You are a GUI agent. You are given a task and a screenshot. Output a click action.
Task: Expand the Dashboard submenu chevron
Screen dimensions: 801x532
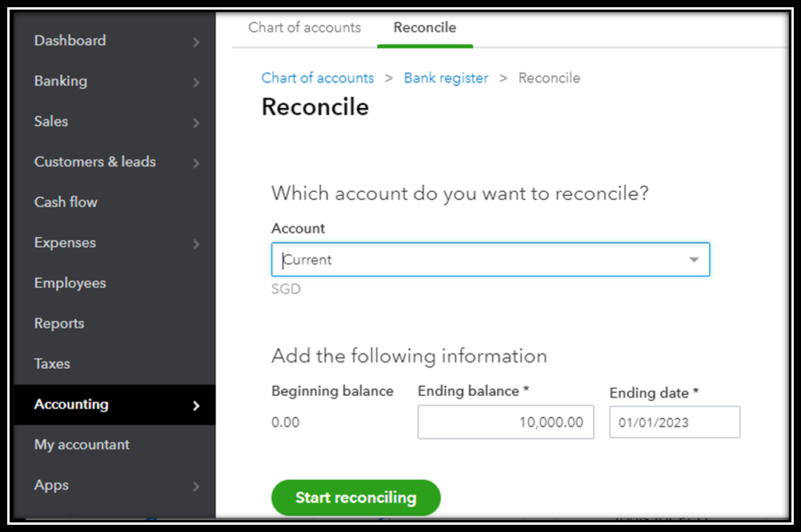point(196,42)
